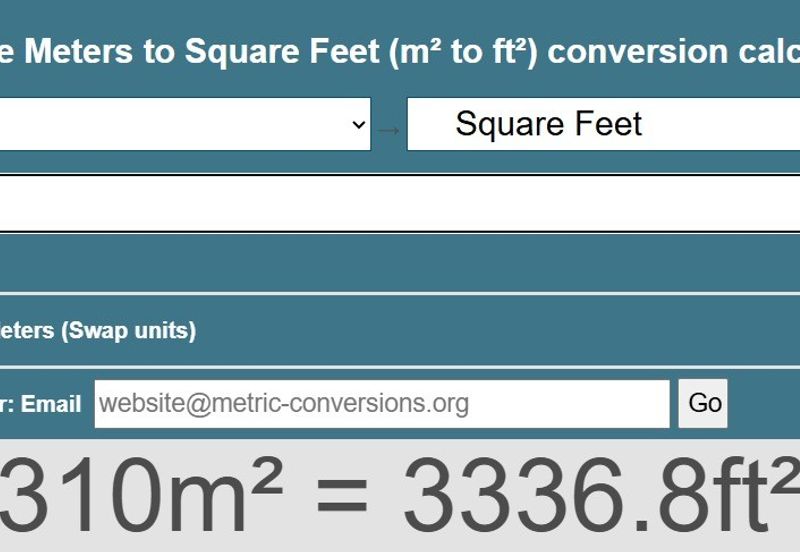Screen dimensions: 800x552
Task: Click the Email label text
Action: click(x=51, y=404)
